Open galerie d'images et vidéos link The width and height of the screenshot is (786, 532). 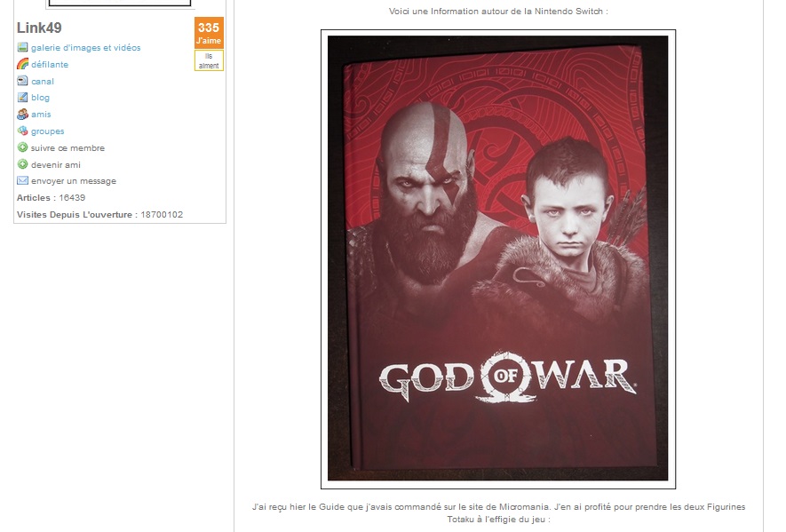[x=86, y=48]
